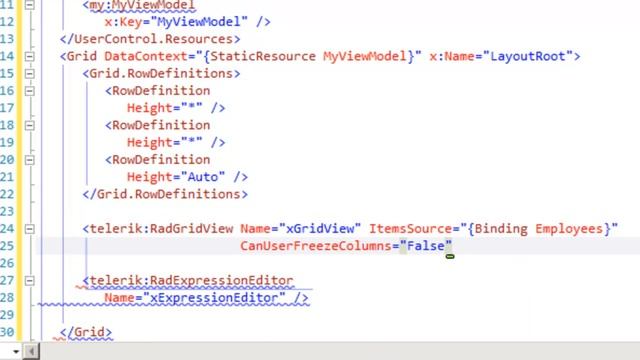Viewport: 640px width, 360px height.
Task: Collapse the RowDefinition on line 18
Action: 30,125
